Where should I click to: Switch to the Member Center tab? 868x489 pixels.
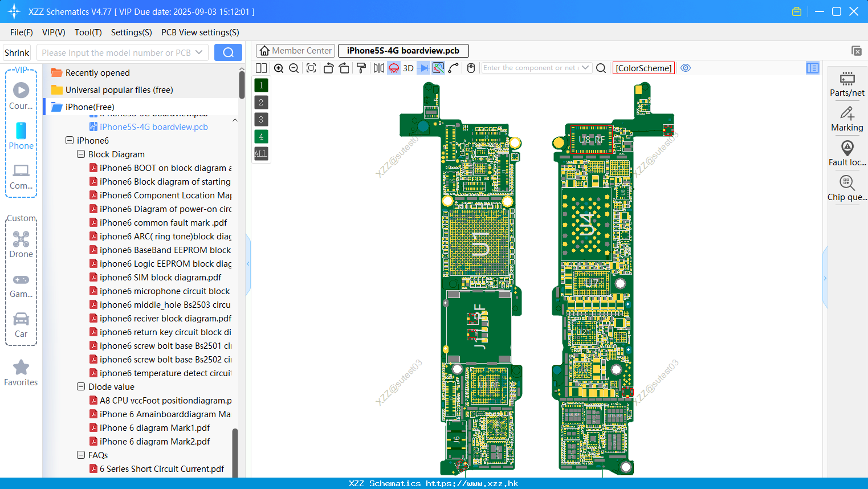point(295,51)
